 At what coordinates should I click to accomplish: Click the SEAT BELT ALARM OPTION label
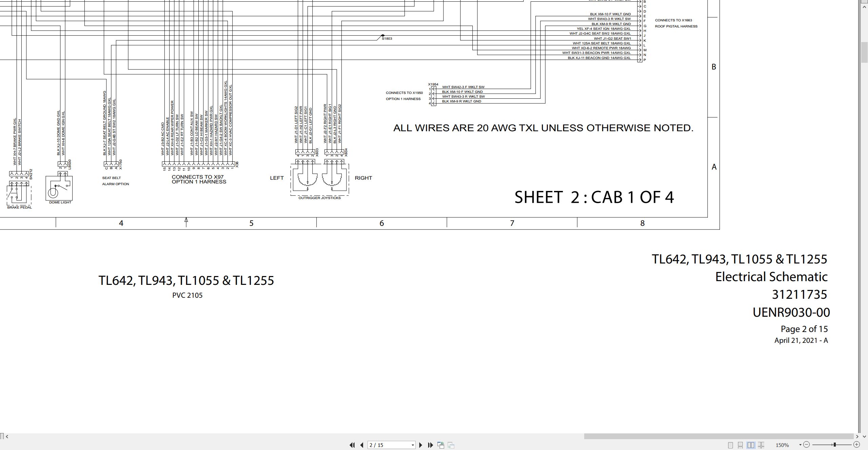point(116,181)
